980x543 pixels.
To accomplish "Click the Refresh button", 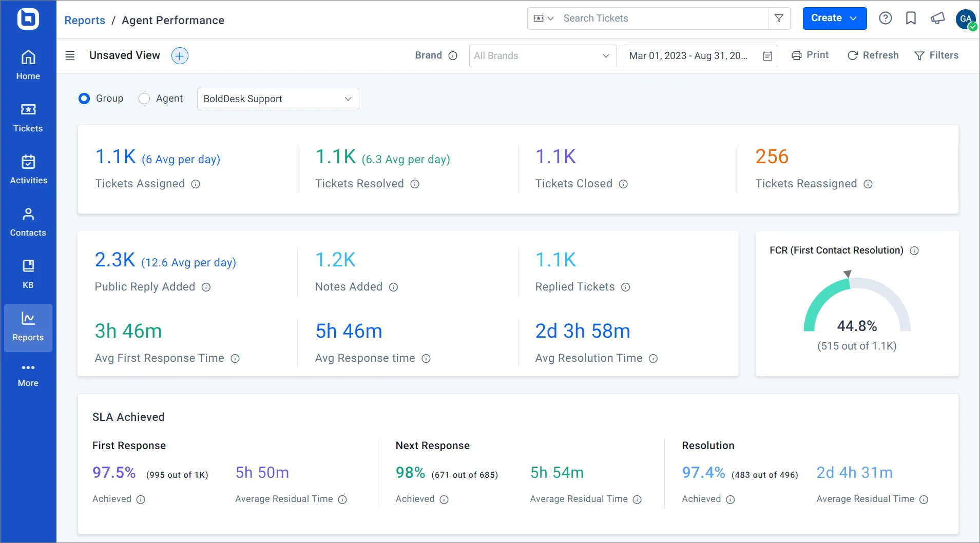I will point(873,55).
